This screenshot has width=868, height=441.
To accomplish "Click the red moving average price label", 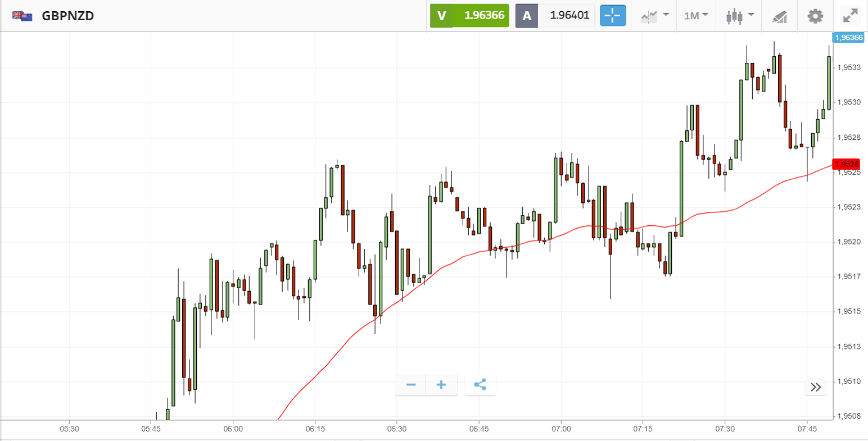I will click(847, 164).
